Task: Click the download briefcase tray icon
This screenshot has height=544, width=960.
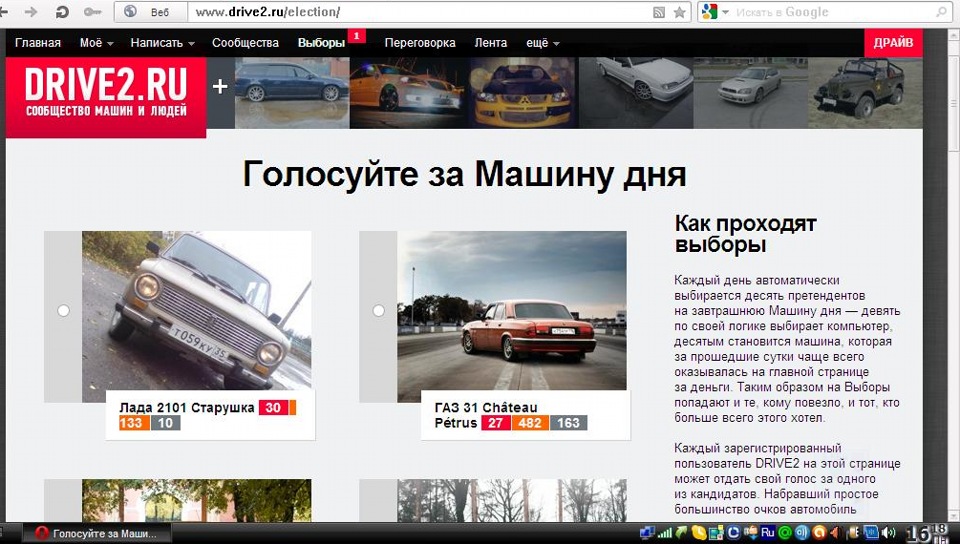Action: (751, 532)
